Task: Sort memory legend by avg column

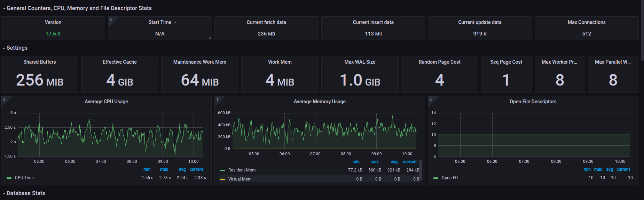Action: (394, 162)
